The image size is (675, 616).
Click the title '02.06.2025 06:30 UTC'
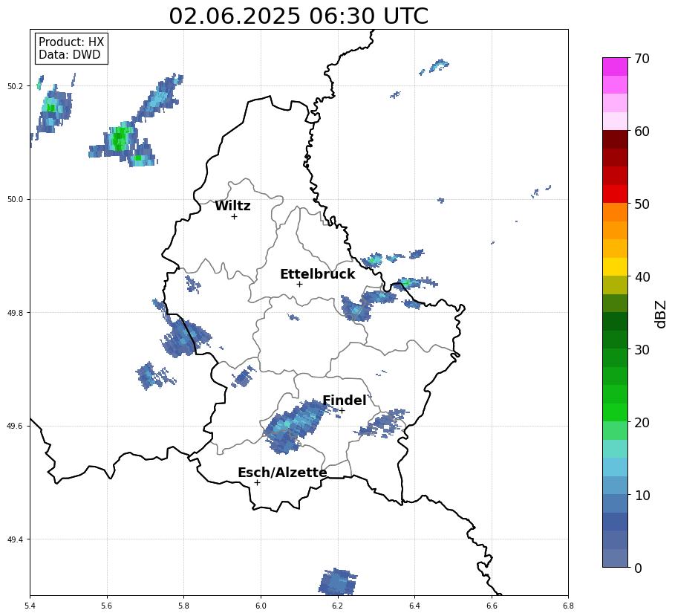[299, 16]
